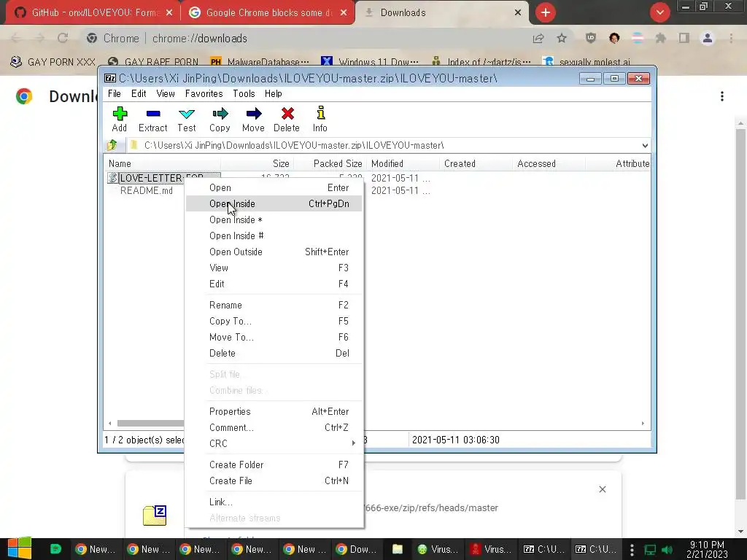
Task: Open the Windows 11 Download bookmark
Action: [x=370, y=62]
